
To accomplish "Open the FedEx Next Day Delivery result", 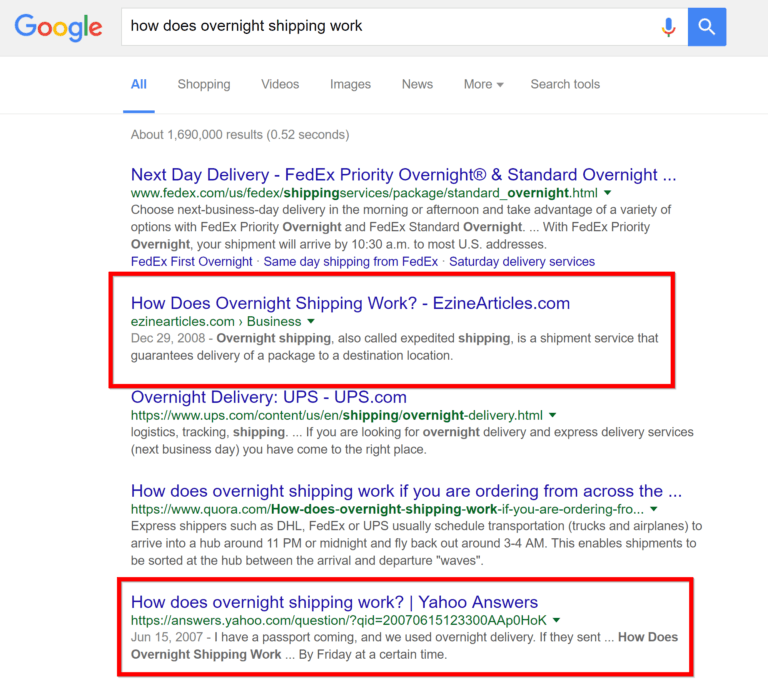I will click(x=404, y=174).
